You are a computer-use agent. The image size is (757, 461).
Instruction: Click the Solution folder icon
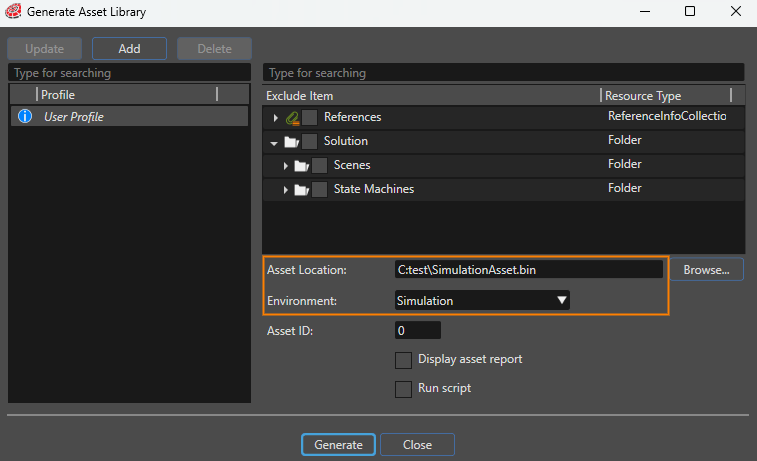pos(291,142)
